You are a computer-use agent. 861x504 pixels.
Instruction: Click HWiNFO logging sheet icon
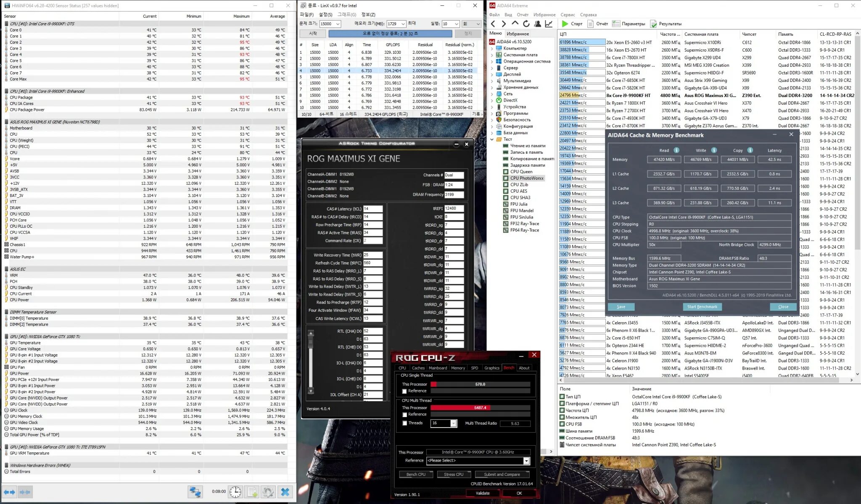252,492
